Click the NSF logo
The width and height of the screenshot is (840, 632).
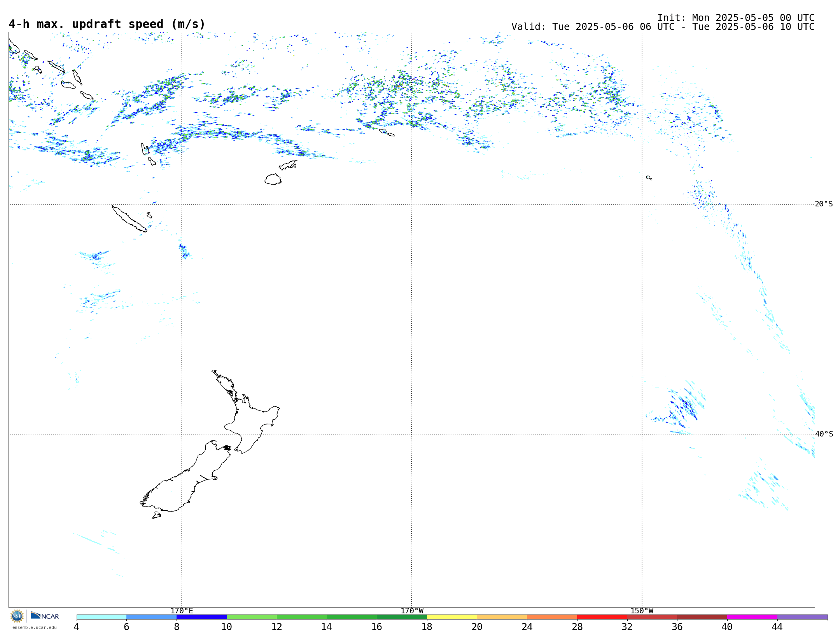coord(17,616)
